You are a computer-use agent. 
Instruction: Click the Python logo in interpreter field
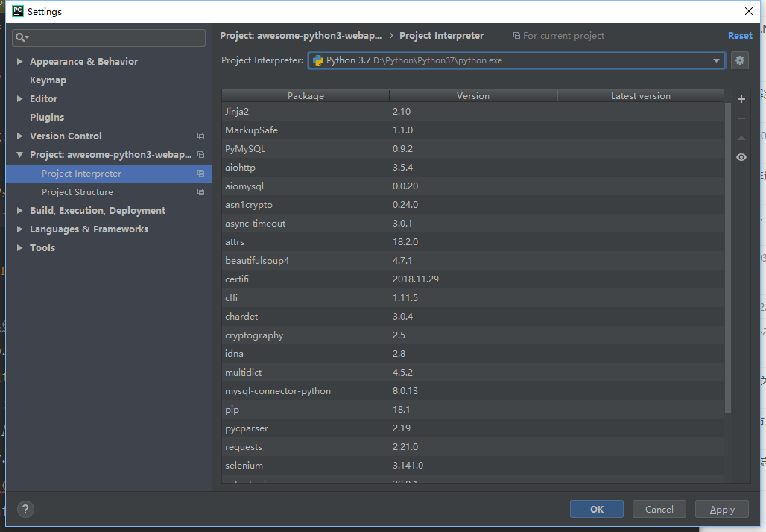click(x=318, y=60)
